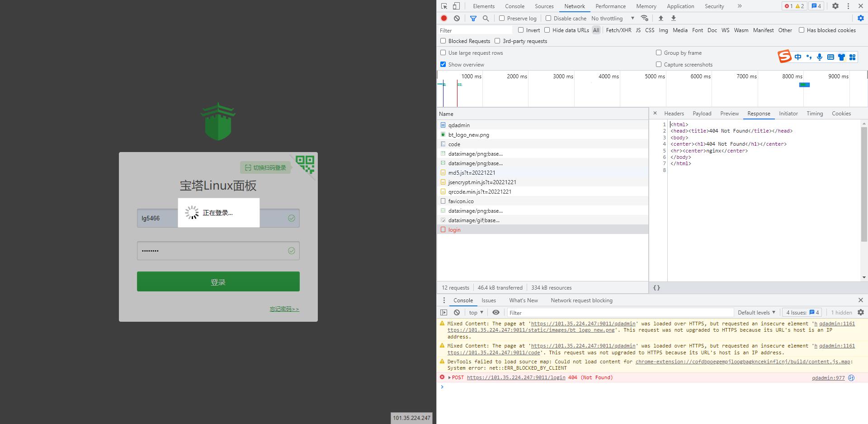Click the green login button
This screenshot has height=424, width=868.
point(218,281)
